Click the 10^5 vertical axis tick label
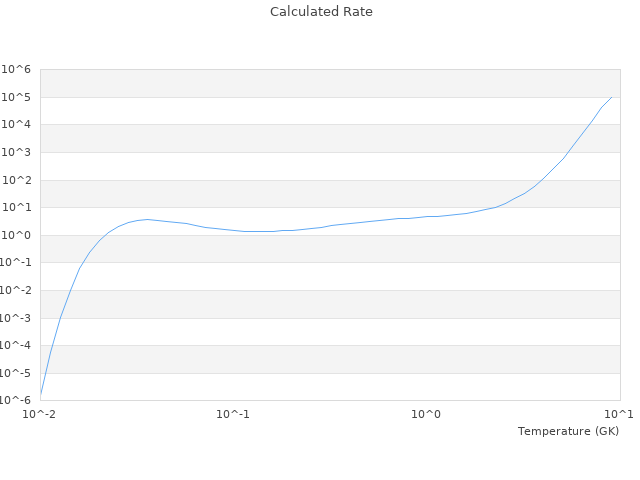The width and height of the screenshot is (640, 480). click(16, 98)
